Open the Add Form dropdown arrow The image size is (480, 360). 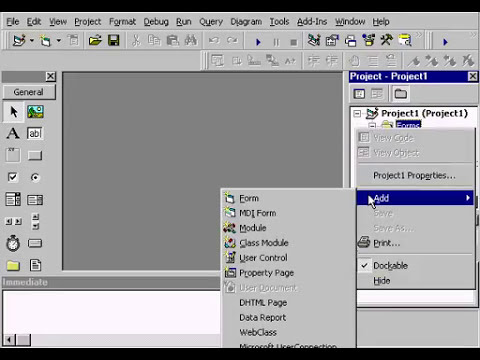pos(58,41)
